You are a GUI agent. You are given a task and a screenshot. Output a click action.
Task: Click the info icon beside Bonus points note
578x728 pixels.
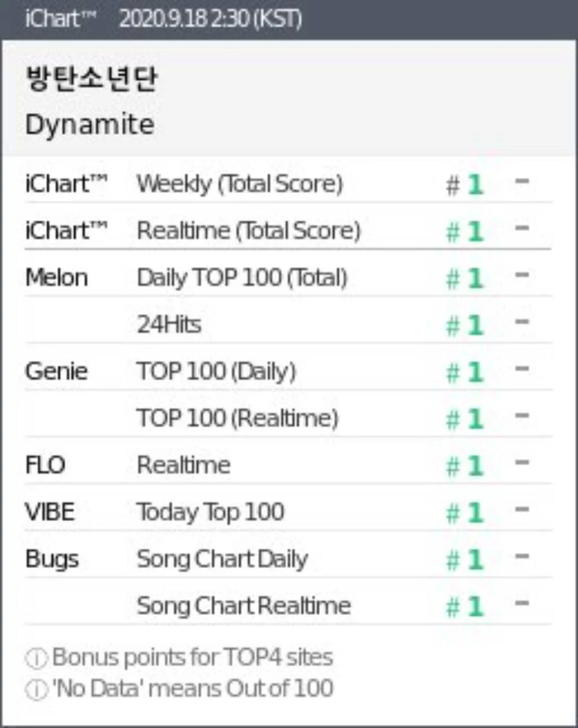point(36,659)
